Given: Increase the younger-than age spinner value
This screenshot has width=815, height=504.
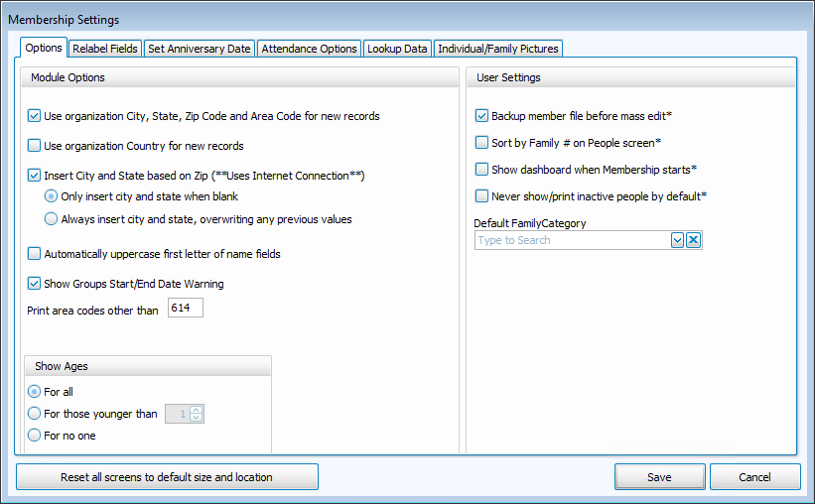Looking at the screenshot, I should 197,410.
